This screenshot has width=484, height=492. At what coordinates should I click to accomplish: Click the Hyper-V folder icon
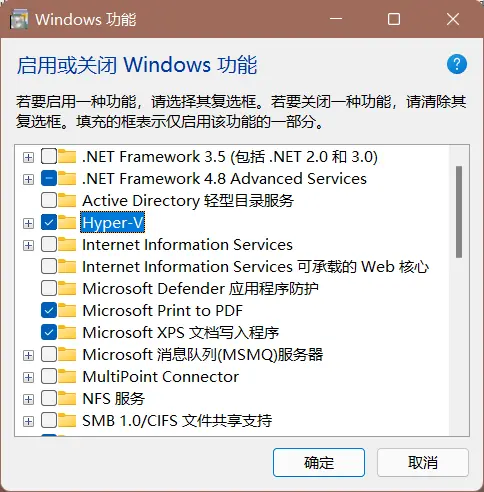coord(67,222)
